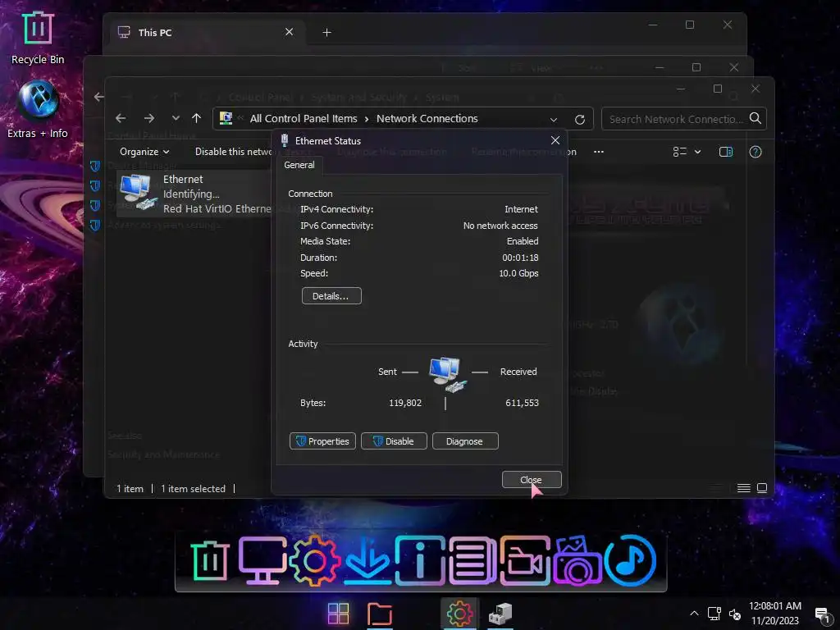
Task: Click the Disable button in Ethernet Status
Action: tap(394, 441)
